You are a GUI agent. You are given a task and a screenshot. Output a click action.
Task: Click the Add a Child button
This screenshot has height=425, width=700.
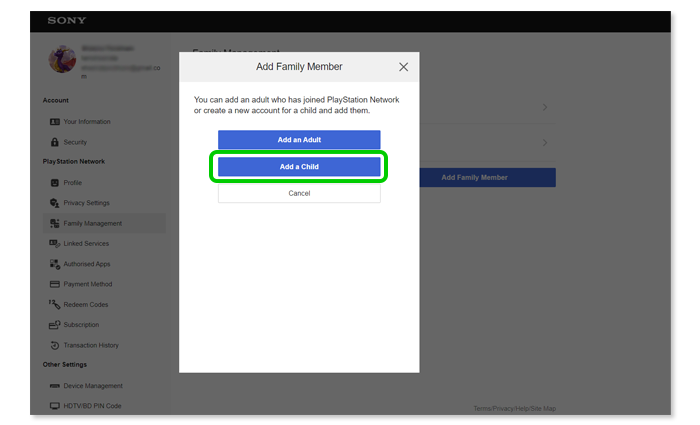pos(299,167)
